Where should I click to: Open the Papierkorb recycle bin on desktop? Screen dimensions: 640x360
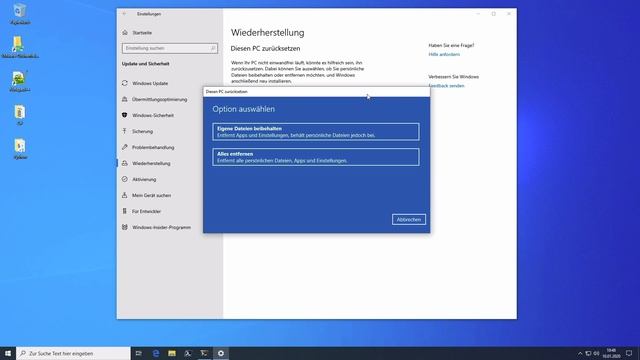(20, 14)
